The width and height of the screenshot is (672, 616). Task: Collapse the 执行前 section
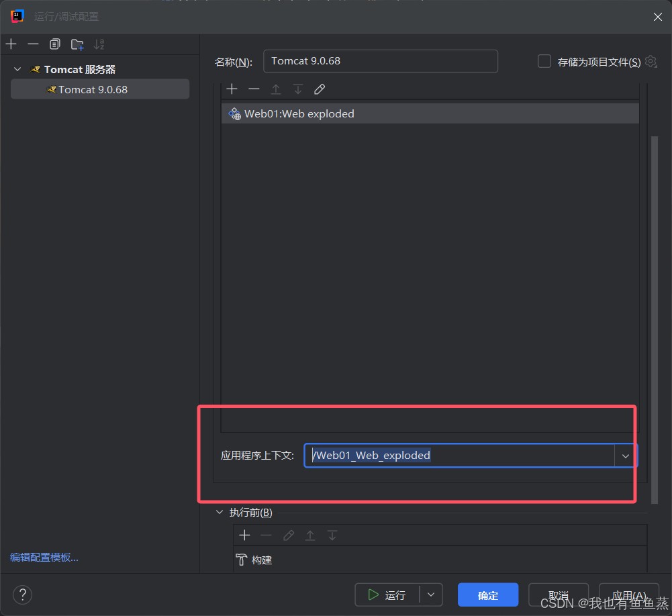pyautogui.click(x=220, y=513)
